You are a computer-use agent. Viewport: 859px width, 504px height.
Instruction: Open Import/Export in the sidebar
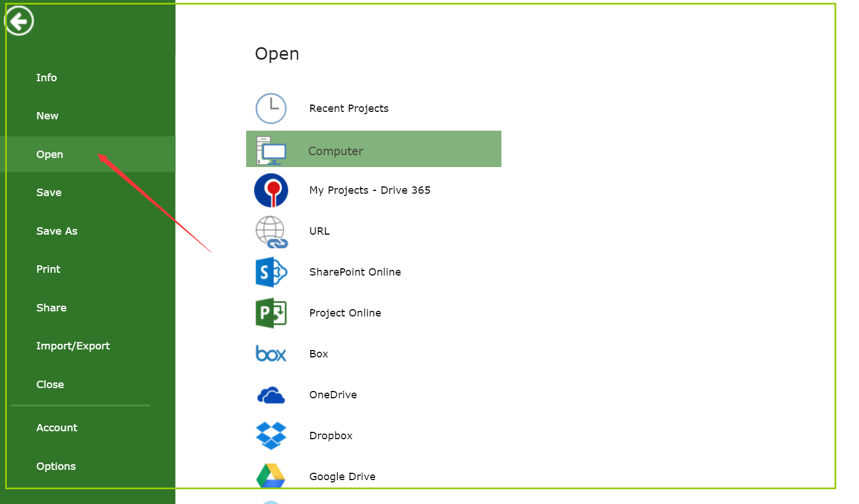click(x=73, y=346)
